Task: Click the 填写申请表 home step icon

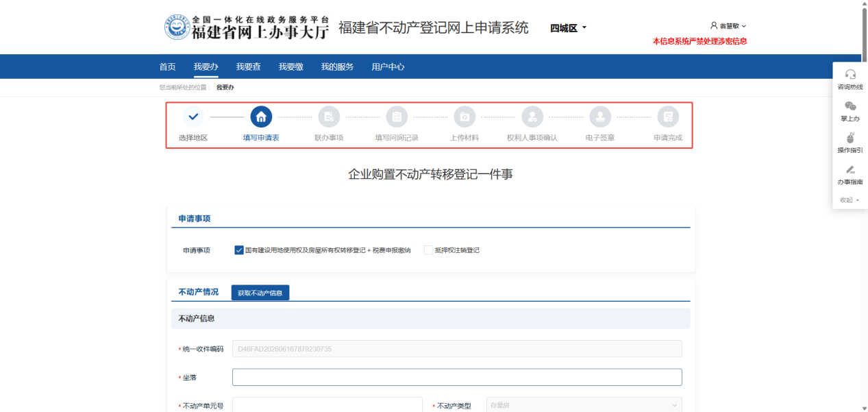Action: (261, 117)
